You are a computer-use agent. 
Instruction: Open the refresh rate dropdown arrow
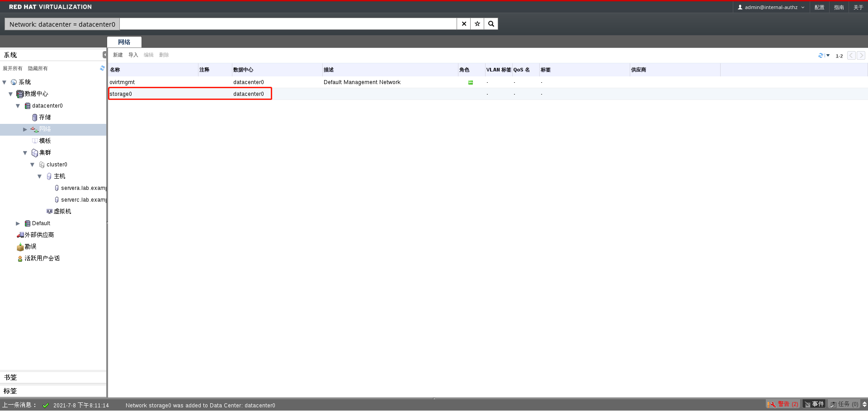(x=828, y=55)
